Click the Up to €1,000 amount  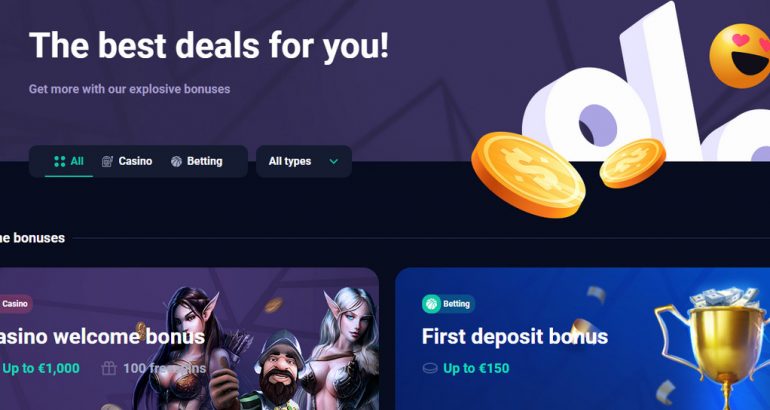(41, 368)
